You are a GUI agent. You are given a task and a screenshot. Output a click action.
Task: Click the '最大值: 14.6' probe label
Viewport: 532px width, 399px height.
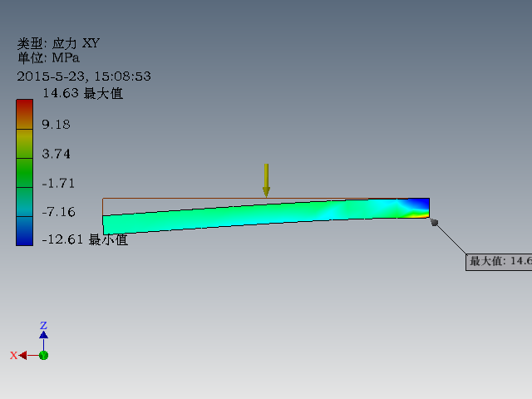(x=499, y=262)
